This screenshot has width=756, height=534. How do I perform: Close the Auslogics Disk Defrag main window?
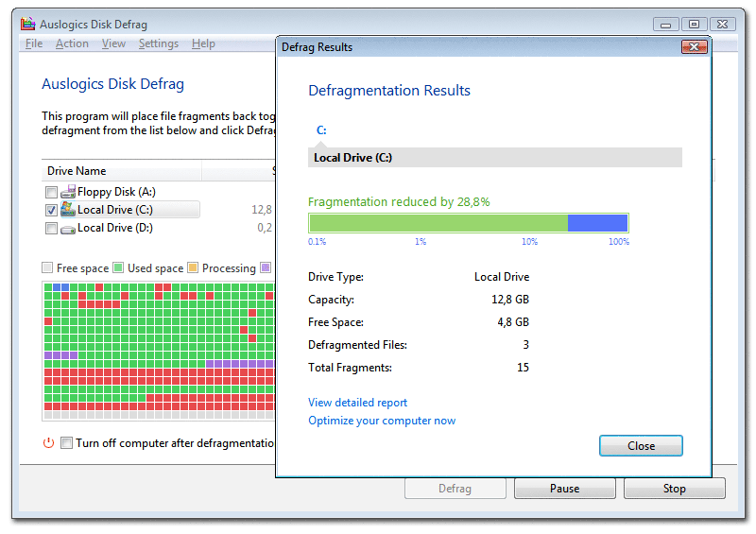pyautogui.click(x=722, y=25)
